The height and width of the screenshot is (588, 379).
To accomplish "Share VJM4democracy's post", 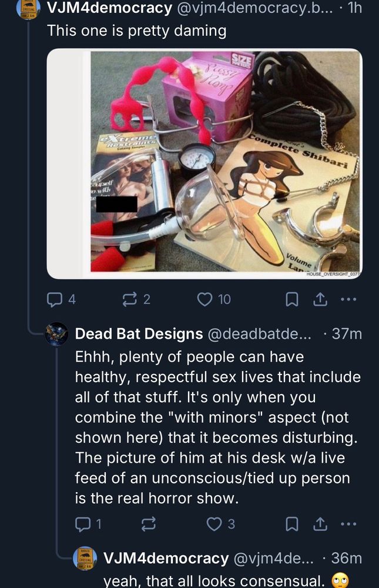I will click(319, 299).
